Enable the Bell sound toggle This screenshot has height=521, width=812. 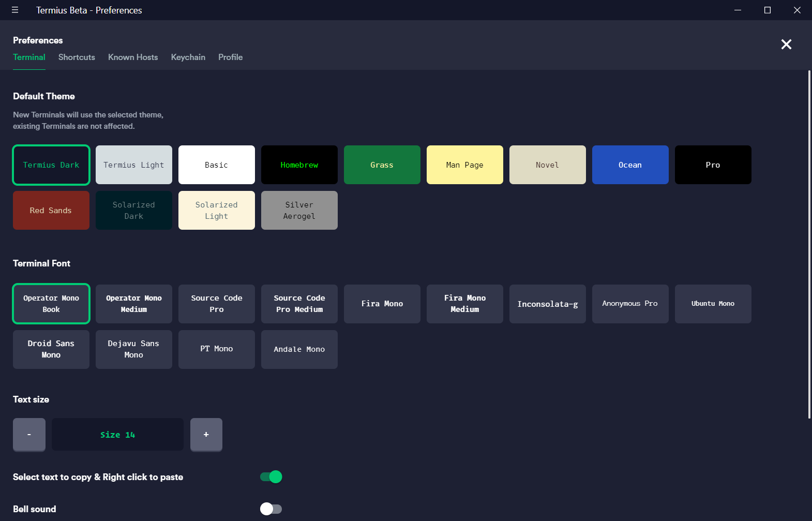pos(271,509)
